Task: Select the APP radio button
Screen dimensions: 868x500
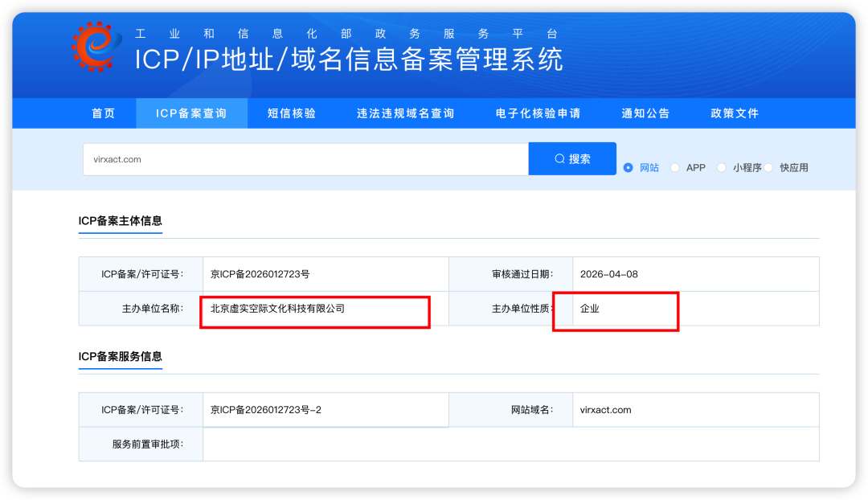Action: pyautogui.click(x=674, y=168)
